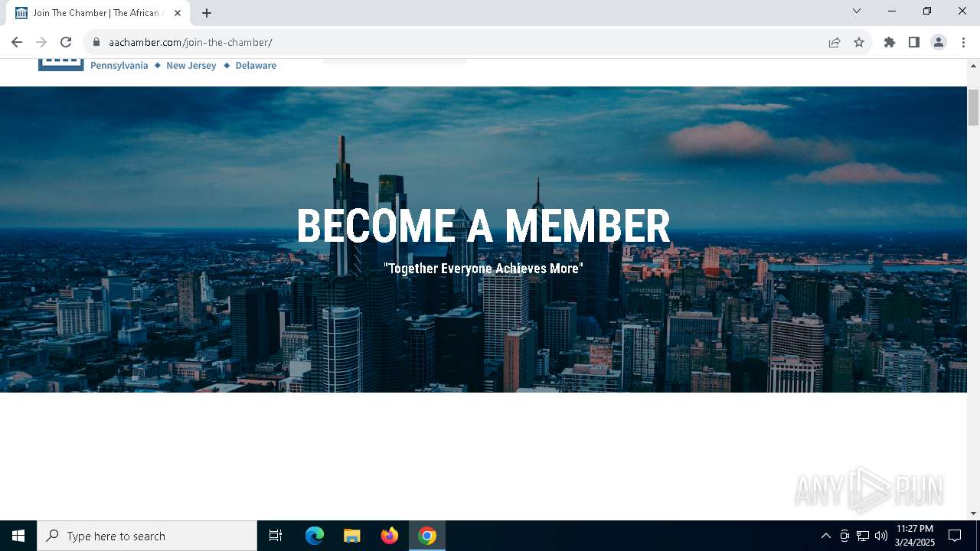The width and height of the screenshot is (980, 551).
Task: Click the taskbar search box
Action: tap(147, 536)
